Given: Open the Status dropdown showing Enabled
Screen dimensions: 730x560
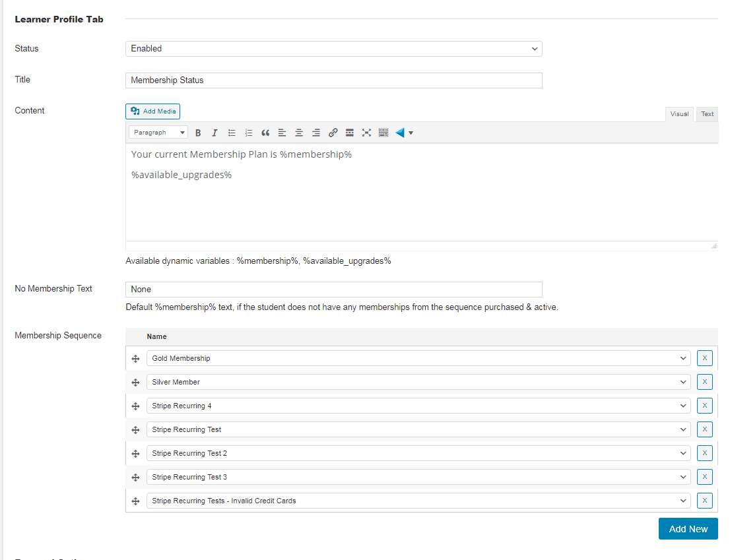Looking at the screenshot, I should point(333,49).
